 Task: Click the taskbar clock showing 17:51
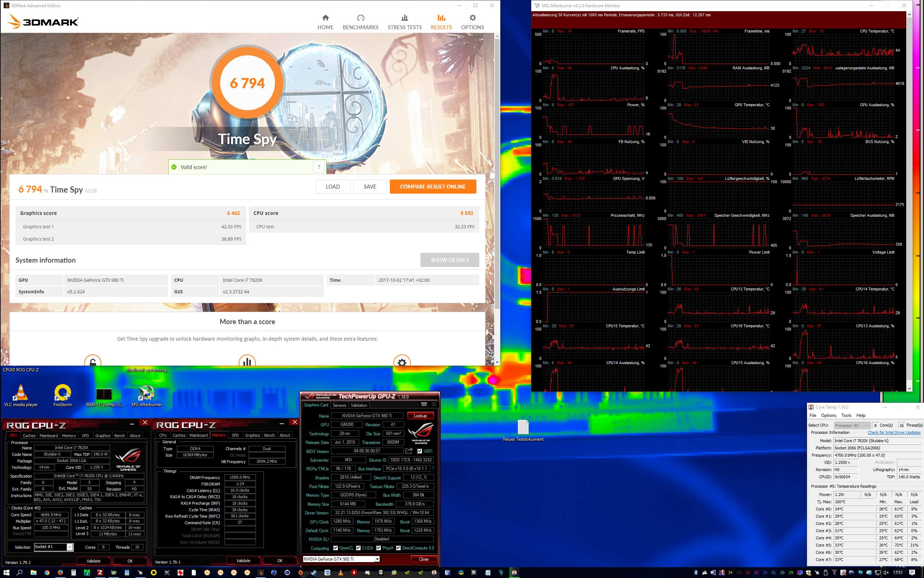pyautogui.click(x=898, y=573)
